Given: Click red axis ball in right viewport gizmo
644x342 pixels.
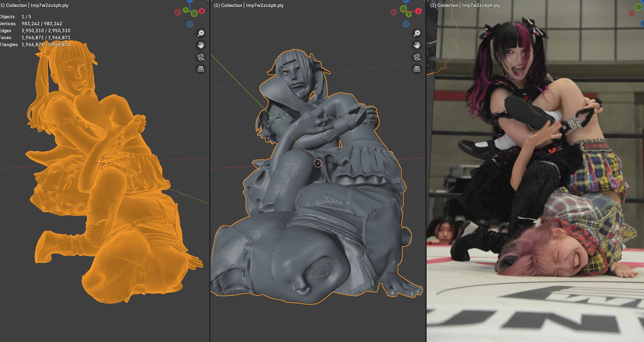Looking at the screenshot, I should (632, 13).
